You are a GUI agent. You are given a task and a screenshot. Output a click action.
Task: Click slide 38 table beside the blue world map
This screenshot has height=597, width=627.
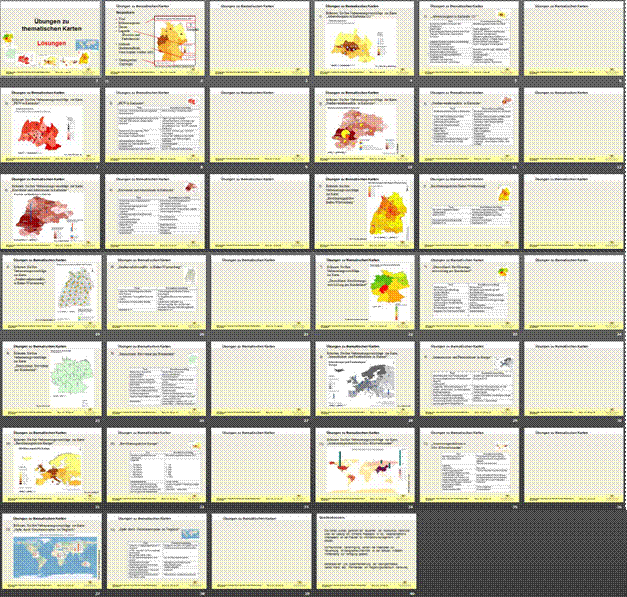(x=156, y=553)
